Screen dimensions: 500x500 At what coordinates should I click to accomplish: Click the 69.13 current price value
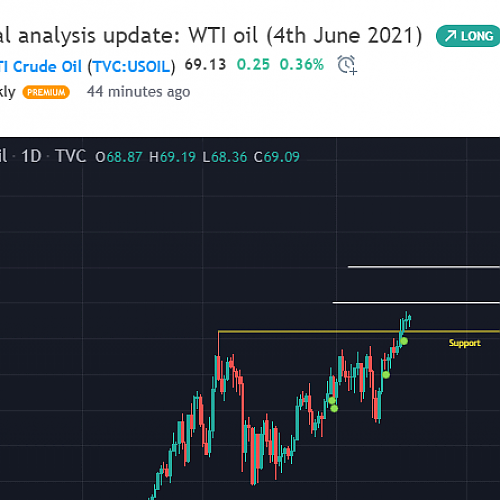(x=205, y=65)
